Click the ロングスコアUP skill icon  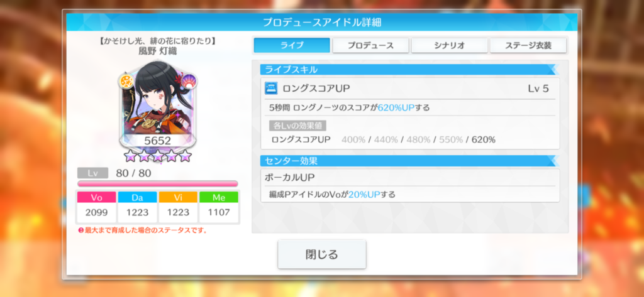tap(272, 88)
